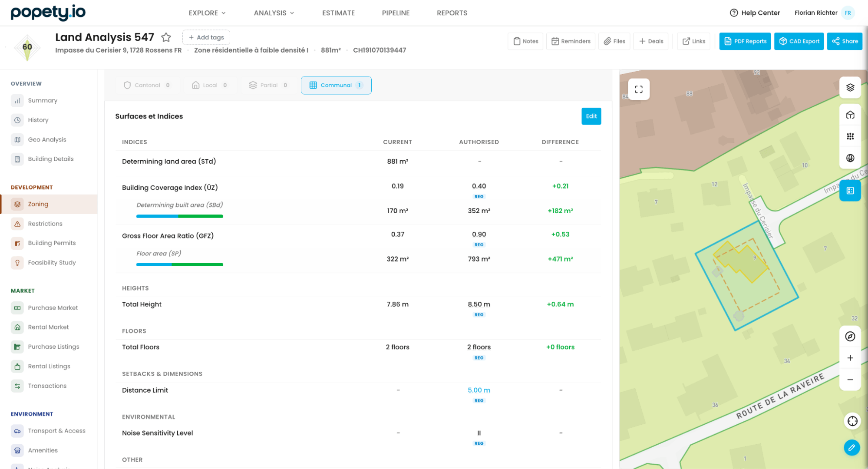Zoom in on the map
This screenshot has width=868, height=469.
click(x=850, y=358)
